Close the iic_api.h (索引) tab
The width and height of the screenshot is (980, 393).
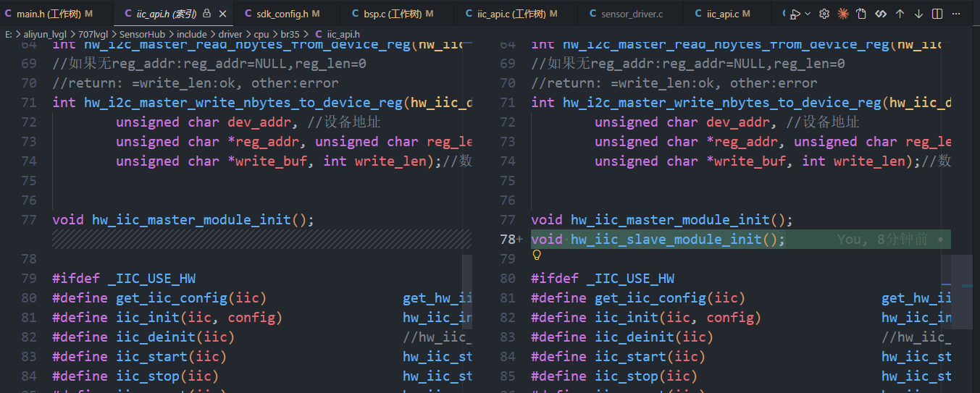(x=222, y=14)
